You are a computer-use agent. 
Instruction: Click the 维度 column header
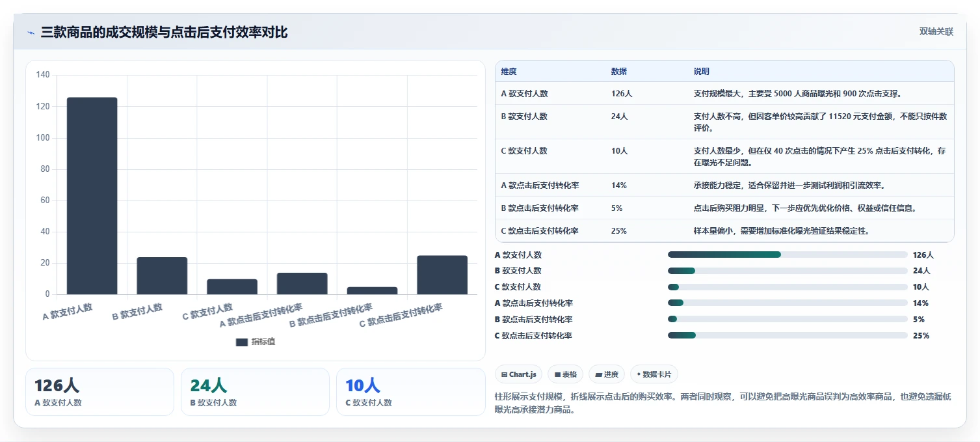[509, 72]
